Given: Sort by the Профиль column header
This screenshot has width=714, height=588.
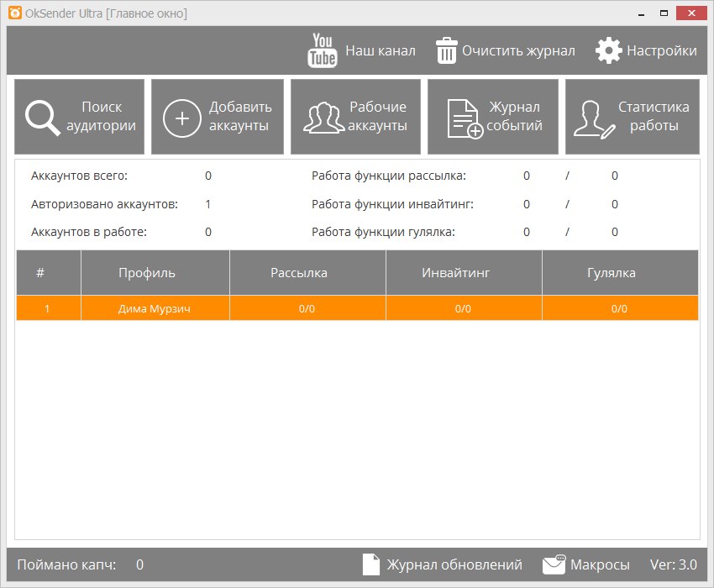Looking at the screenshot, I should [155, 272].
